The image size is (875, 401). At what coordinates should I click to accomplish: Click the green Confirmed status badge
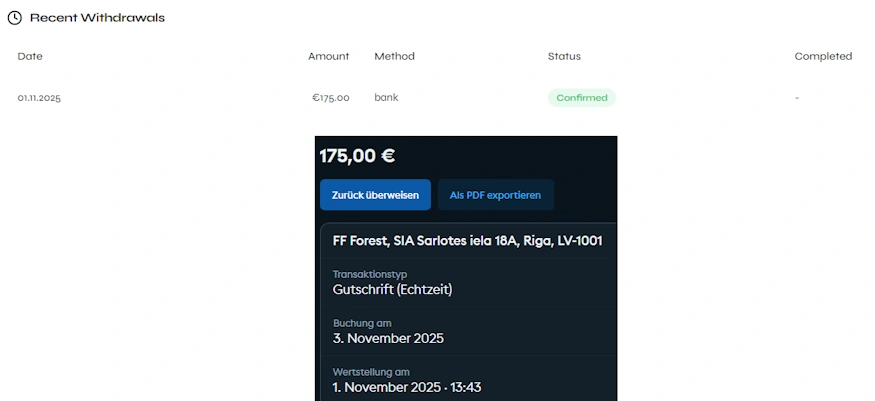point(581,98)
